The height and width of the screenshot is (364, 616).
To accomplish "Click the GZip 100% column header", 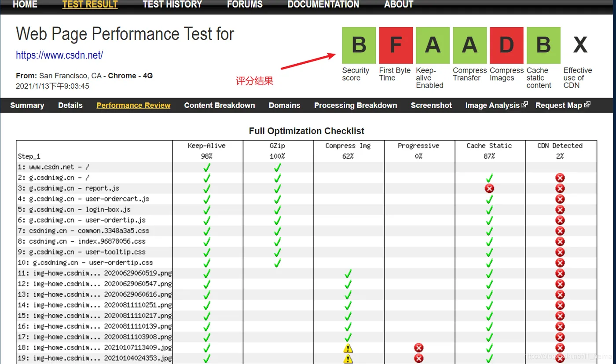I will [278, 151].
